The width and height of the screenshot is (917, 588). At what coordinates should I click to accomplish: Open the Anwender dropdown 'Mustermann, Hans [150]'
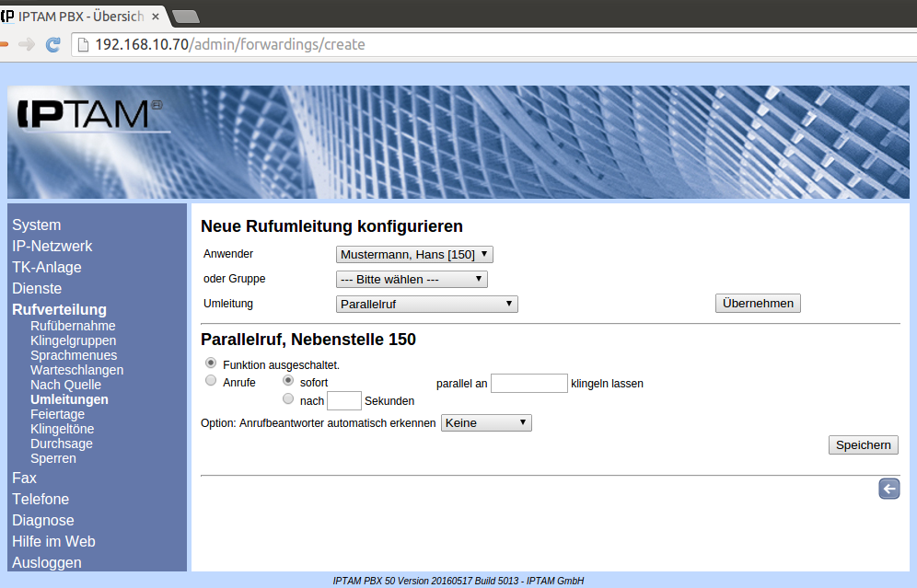point(414,254)
